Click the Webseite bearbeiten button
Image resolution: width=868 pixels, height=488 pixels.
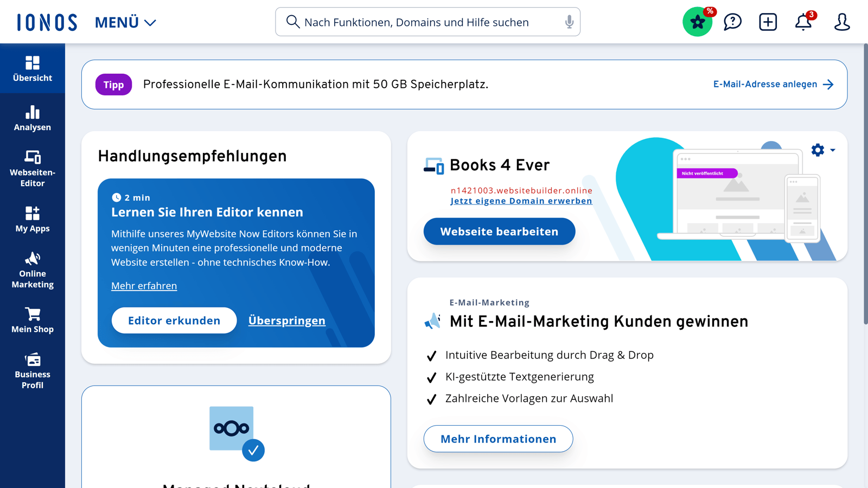click(499, 231)
